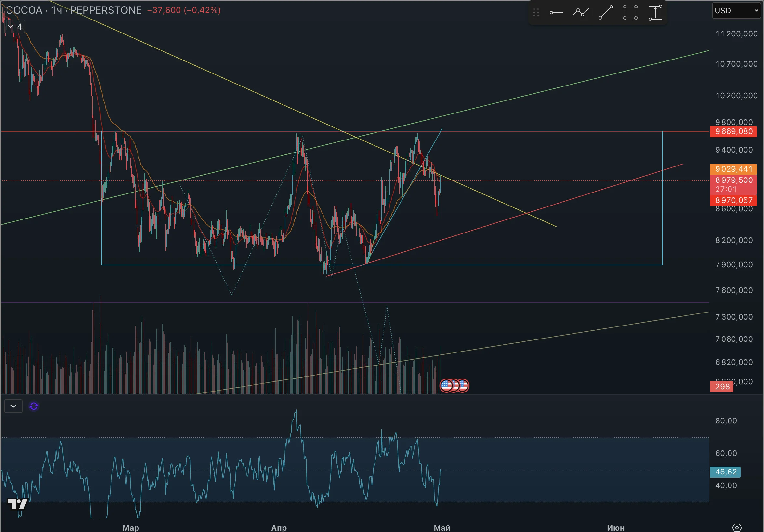The height and width of the screenshot is (532, 764).
Task: Click the purple refresh icon in RSI pane
Action: [33, 406]
